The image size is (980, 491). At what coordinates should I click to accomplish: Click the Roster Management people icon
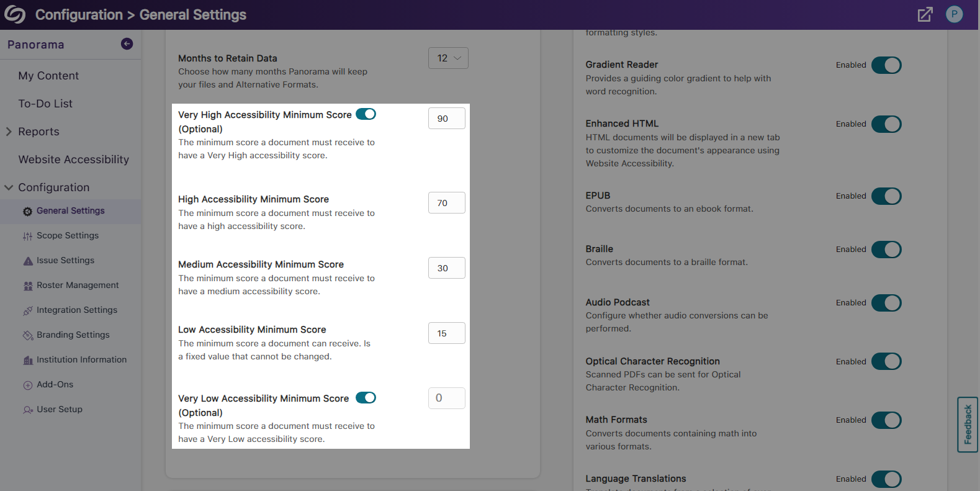point(27,286)
